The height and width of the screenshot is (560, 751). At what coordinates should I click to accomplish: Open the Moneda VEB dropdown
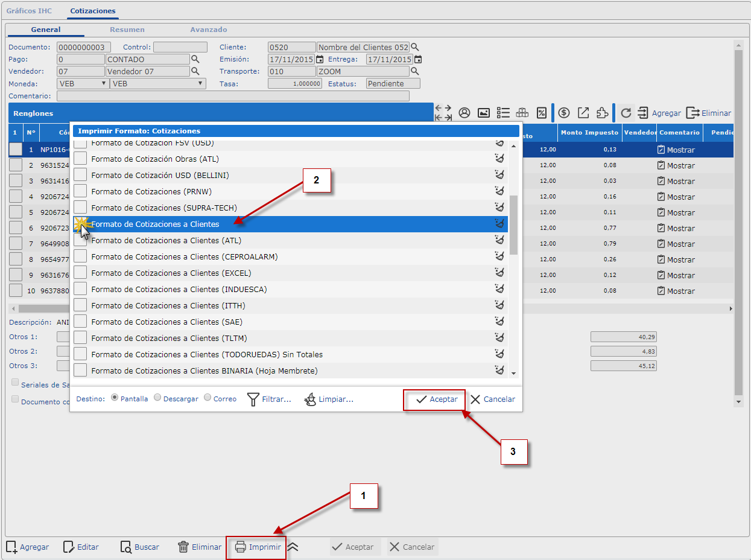(82, 83)
